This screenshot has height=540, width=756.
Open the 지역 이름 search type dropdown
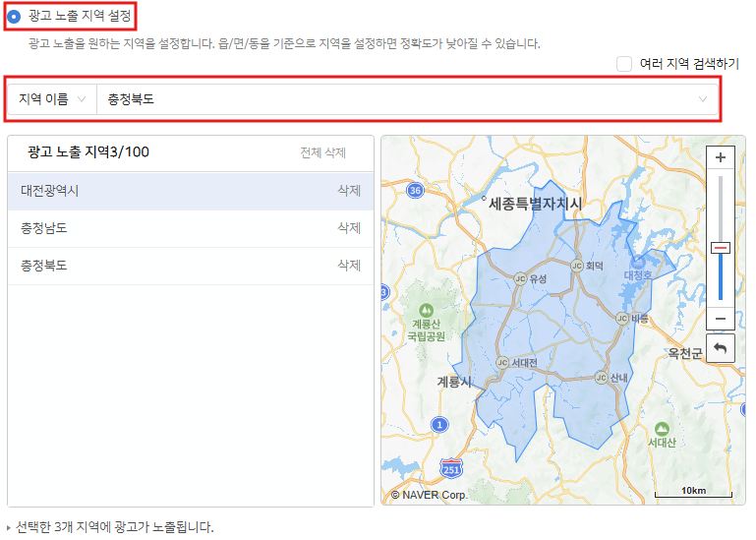(x=51, y=99)
